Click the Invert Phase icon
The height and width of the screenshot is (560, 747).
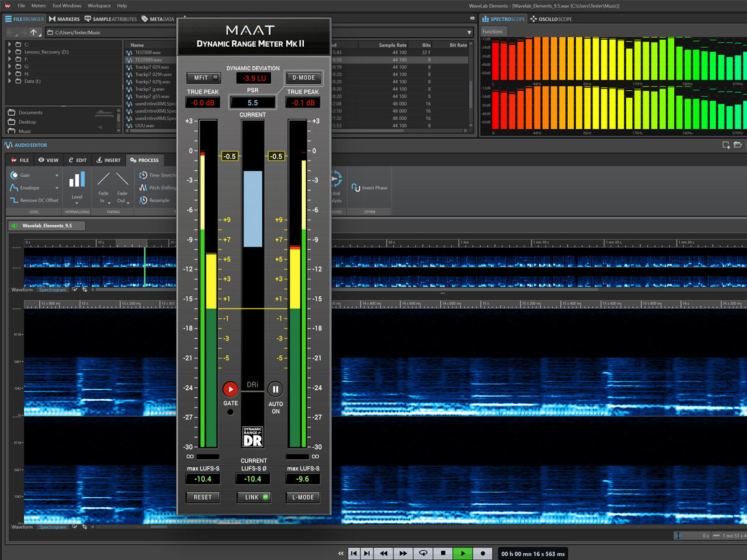355,188
